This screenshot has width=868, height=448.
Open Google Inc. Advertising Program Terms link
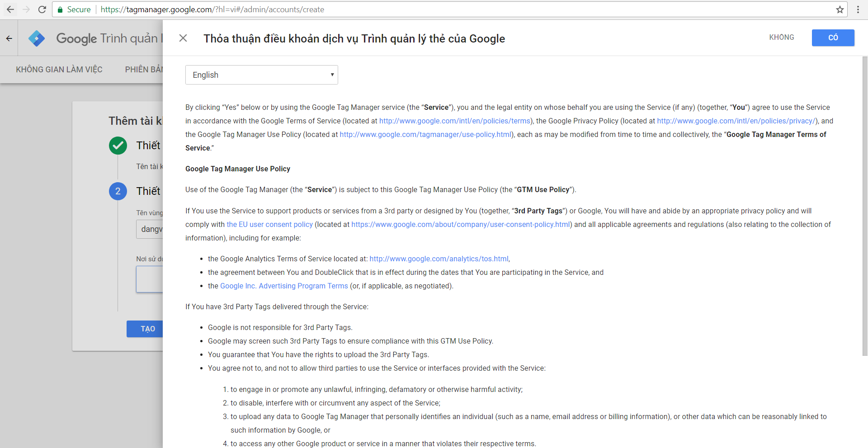284,286
